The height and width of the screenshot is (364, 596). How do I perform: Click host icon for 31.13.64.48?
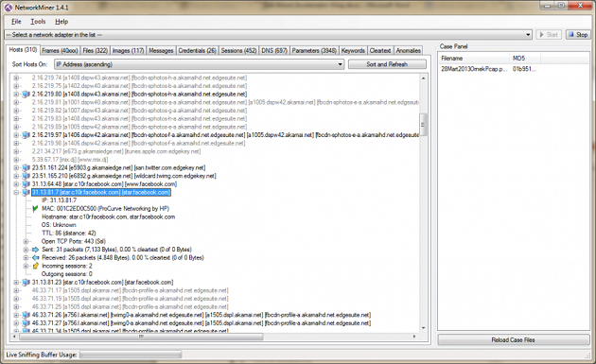(x=26, y=184)
